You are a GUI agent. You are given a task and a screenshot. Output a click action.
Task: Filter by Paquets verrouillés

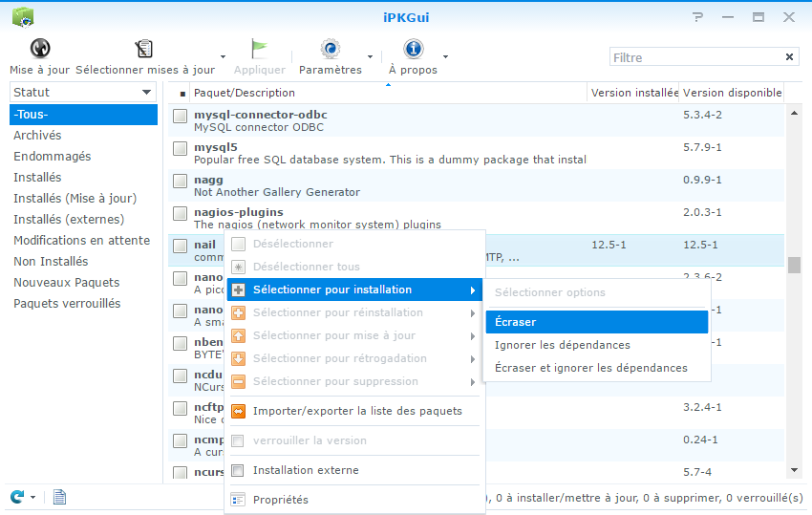click(x=83, y=304)
